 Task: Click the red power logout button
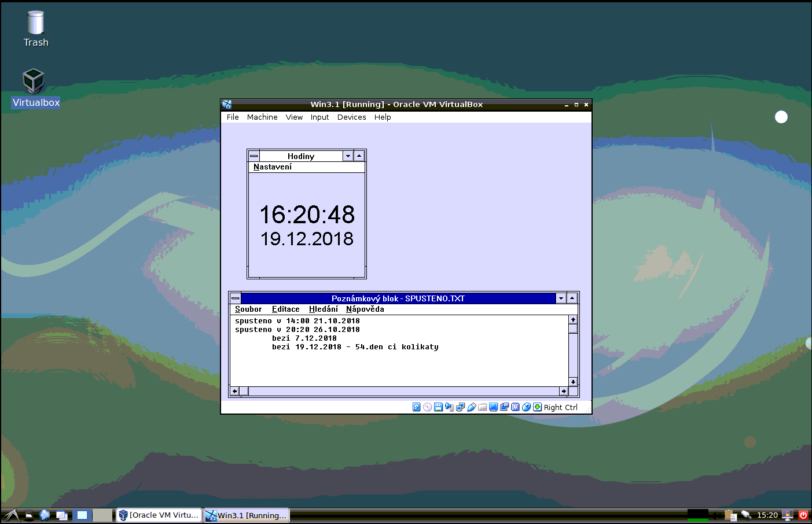(803, 515)
